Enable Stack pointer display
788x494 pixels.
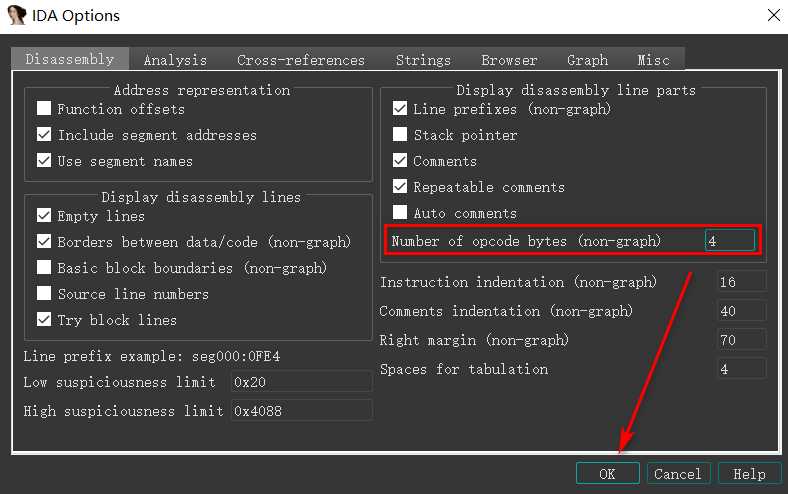(x=400, y=135)
